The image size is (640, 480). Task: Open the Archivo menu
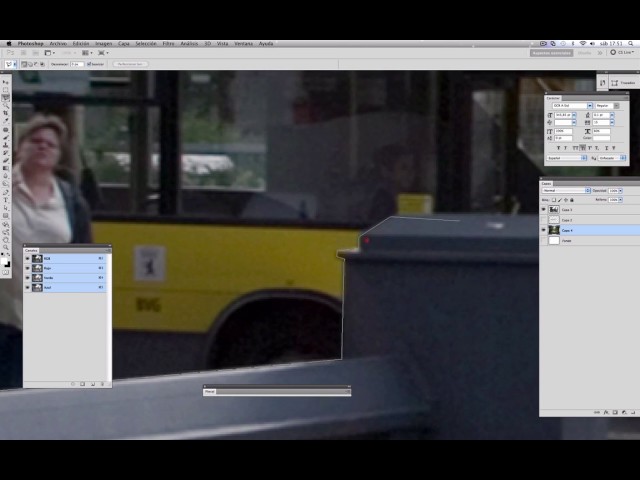58,43
